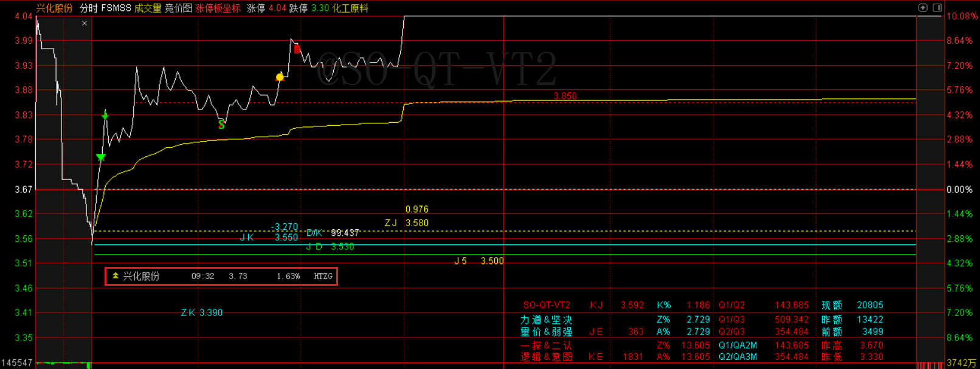Click the small green up-arrow signal marker
This screenshot has width=980, height=369.
pos(105,115)
